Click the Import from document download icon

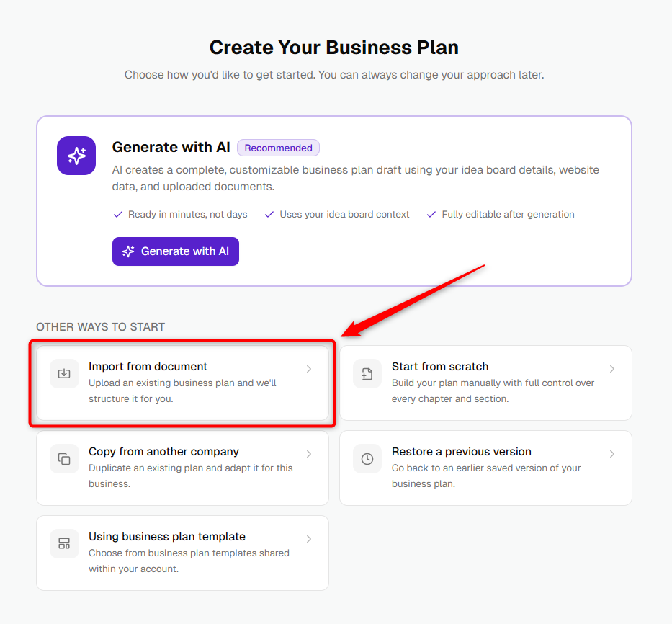click(64, 373)
